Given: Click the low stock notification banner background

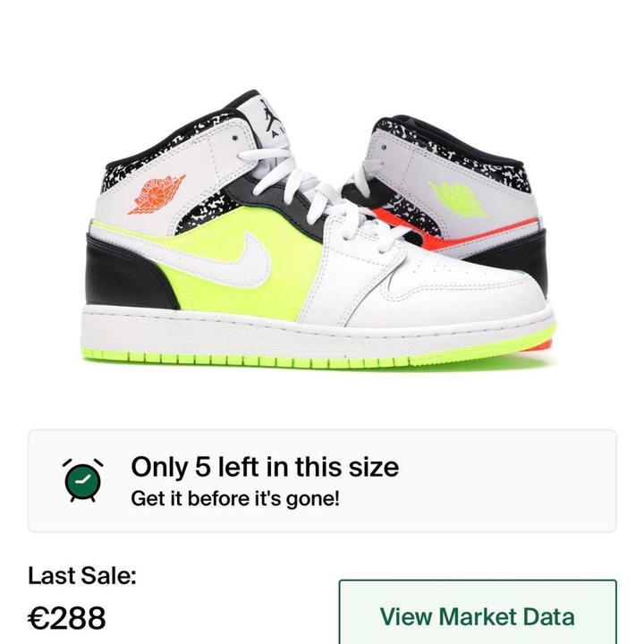Looking at the screenshot, I should point(322,480).
